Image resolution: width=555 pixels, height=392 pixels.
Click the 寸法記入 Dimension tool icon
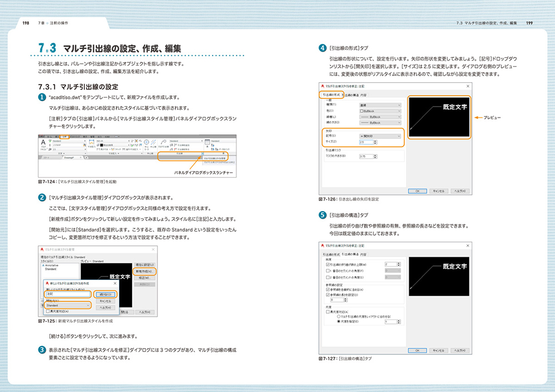click(x=92, y=142)
